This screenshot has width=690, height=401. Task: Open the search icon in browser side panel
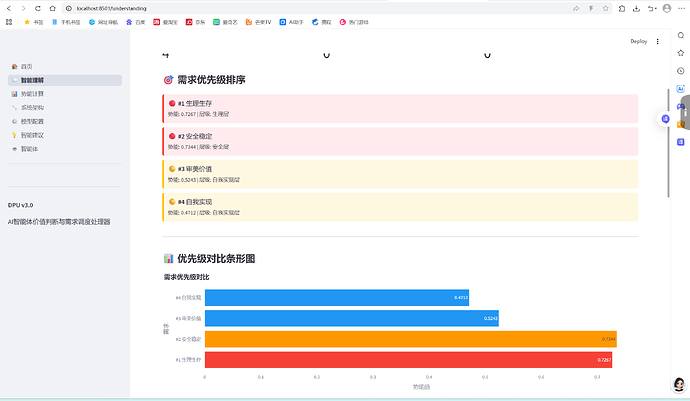click(x=681, y=35)
